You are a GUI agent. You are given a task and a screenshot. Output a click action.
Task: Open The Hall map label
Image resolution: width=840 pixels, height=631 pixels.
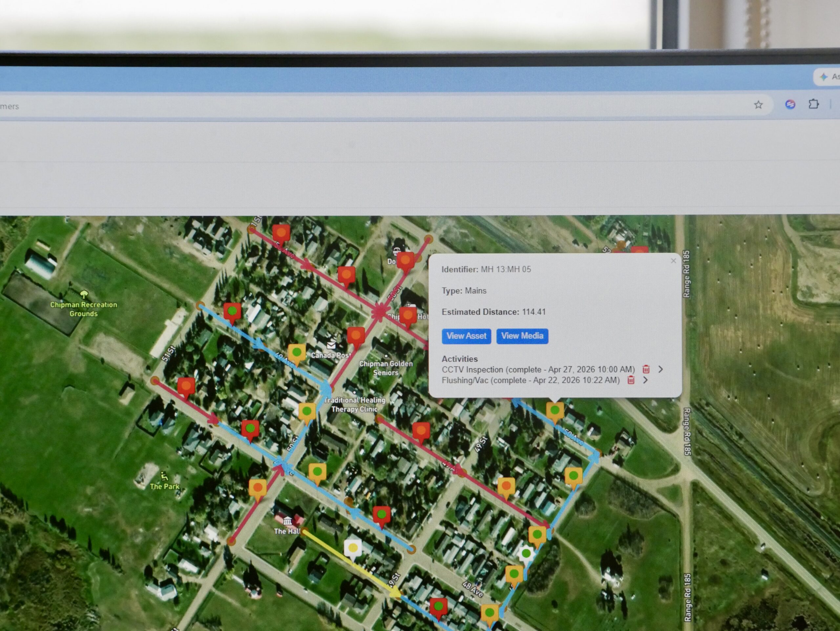pyautogui.click(x=287, y=531)
